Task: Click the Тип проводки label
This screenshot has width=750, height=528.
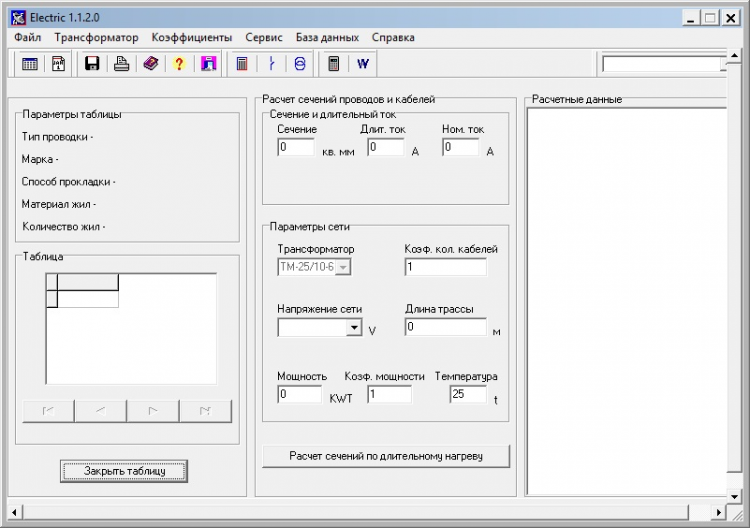Action: (x=57, y=137)
